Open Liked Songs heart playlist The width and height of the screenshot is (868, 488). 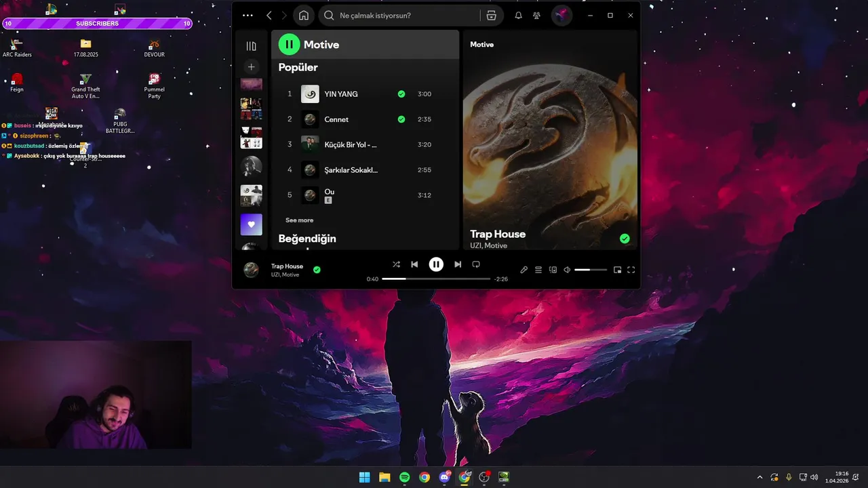pos(251,224)
